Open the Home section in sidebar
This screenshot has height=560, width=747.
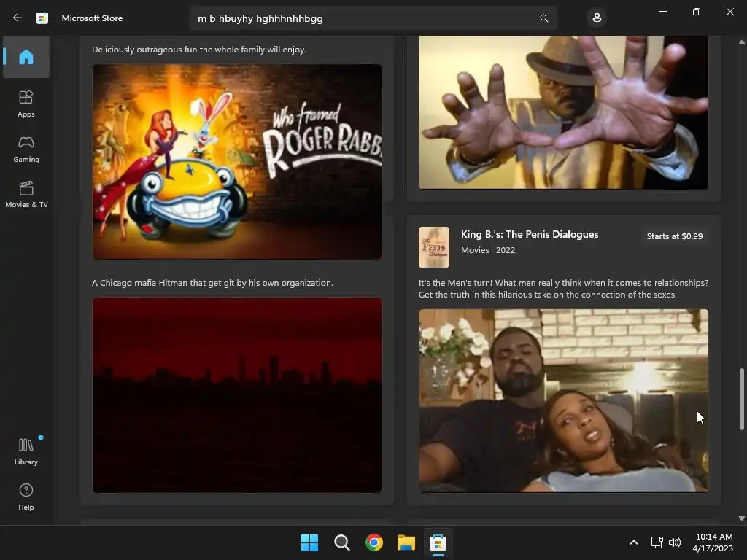point(26,57)
